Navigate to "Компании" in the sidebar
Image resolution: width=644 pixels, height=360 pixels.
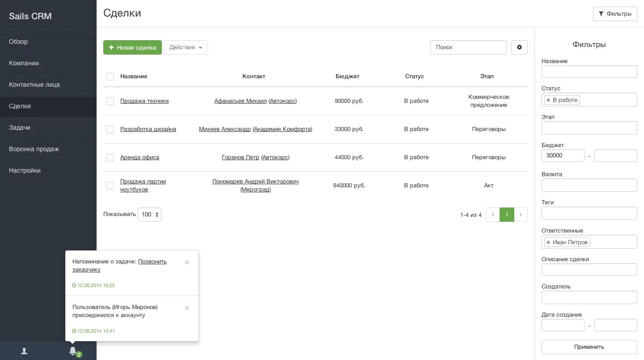(24, 63)
